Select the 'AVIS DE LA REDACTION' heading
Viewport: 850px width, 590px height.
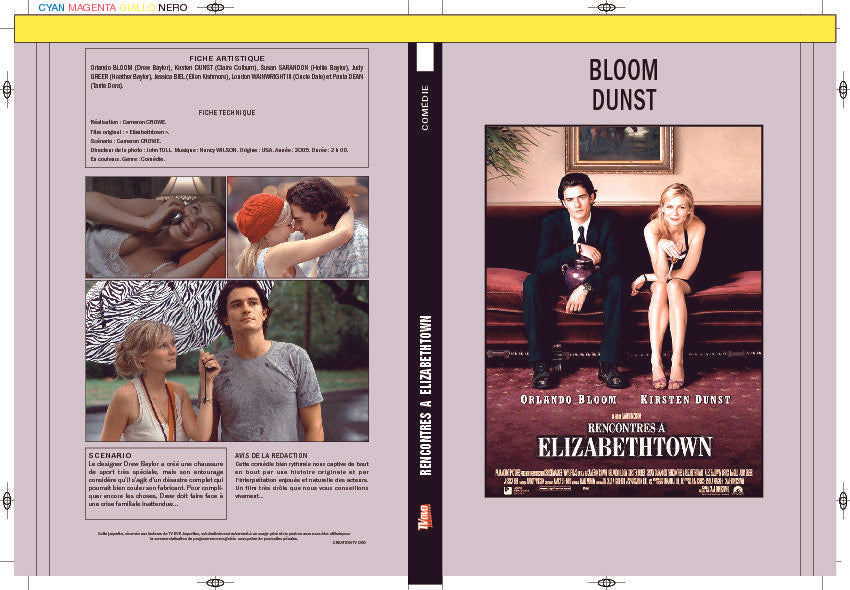tap(271, 456)
